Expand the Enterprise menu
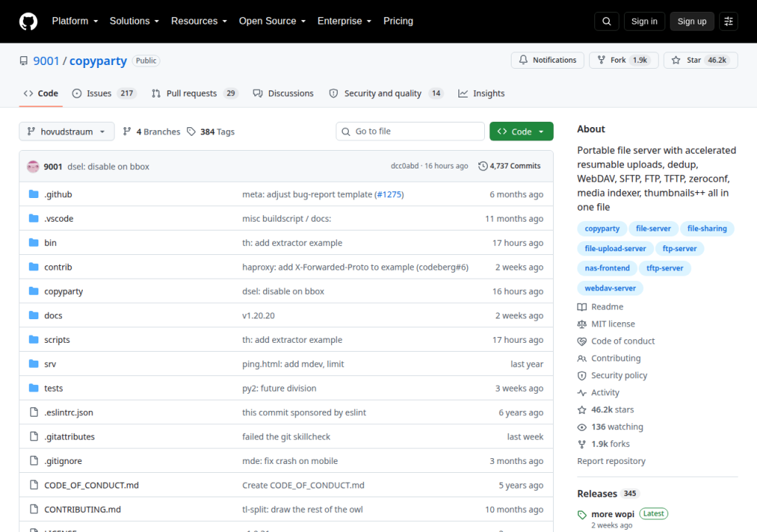This screenshot has width=757, height=532. (344, 21)
